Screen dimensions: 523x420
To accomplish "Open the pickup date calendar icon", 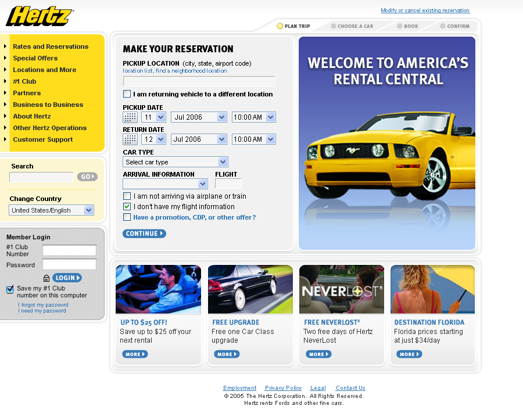I will 130,117.
